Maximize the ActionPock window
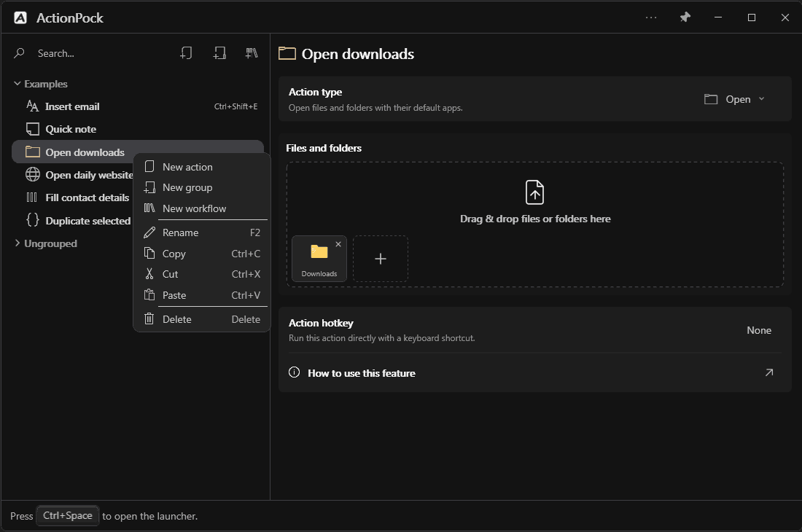 (x=752, y=17)
